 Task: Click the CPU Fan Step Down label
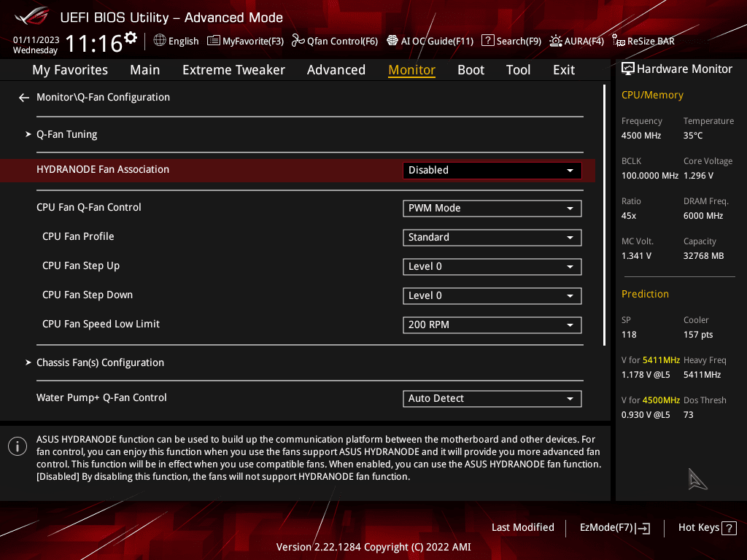[88, 295]
